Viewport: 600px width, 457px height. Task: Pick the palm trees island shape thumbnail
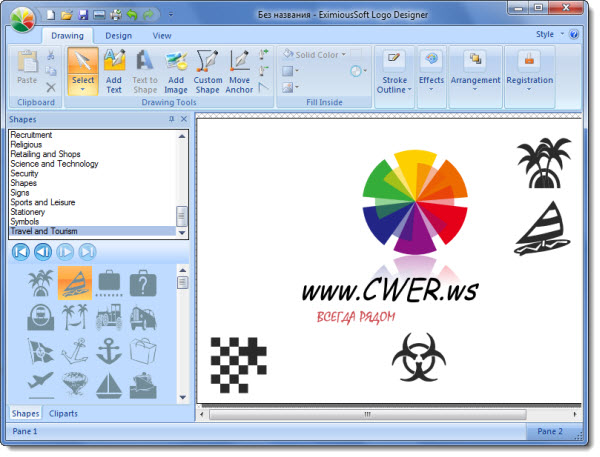41,283
